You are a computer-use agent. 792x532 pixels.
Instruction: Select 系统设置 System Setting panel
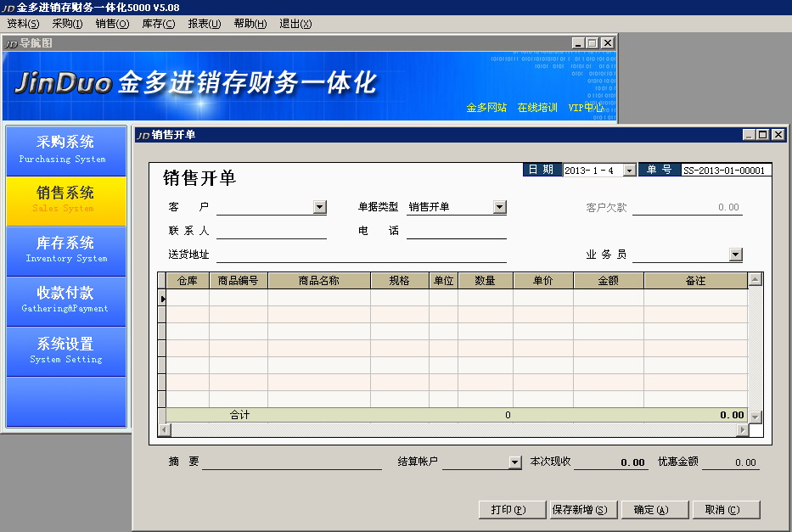(65, 350)
